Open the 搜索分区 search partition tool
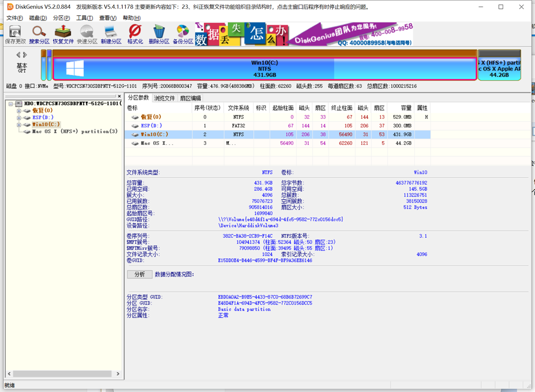 pos(39,35)
